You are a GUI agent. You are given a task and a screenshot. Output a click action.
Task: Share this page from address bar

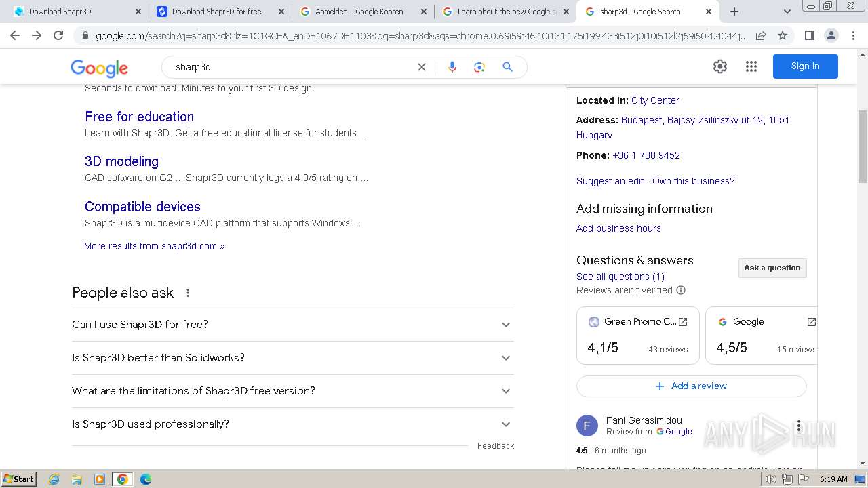point(761,35)
